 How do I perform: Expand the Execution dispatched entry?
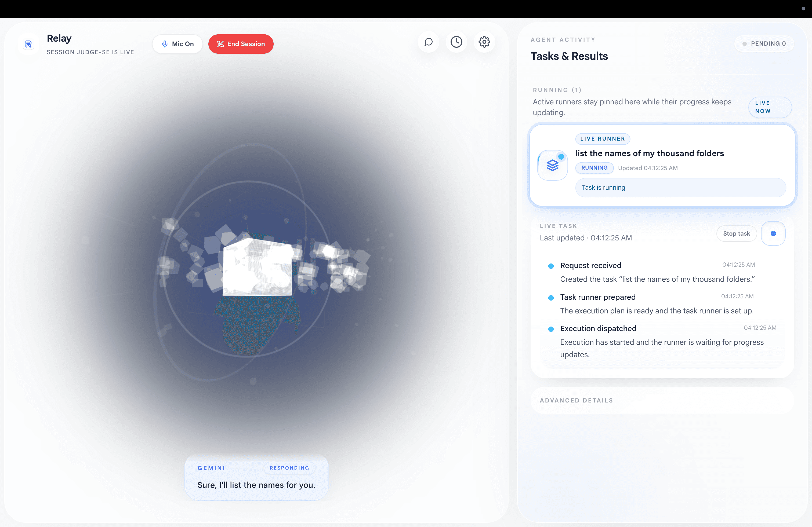click(598, 329)
